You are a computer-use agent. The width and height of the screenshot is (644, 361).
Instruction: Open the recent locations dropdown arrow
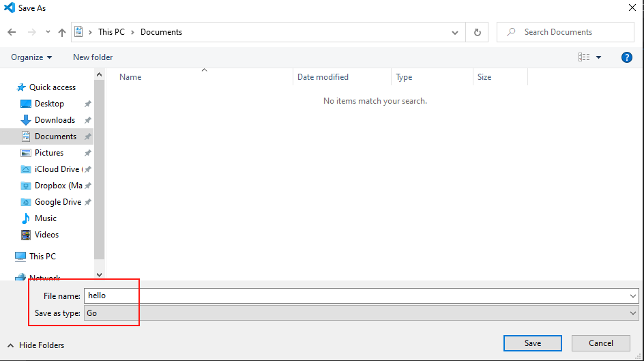[x=48, y=32]
